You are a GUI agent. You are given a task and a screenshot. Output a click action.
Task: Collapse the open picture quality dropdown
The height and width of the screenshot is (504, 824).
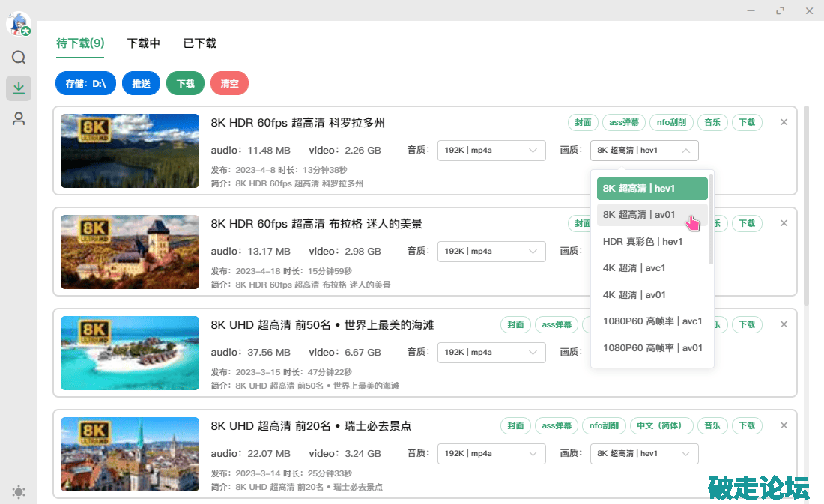(644, 151)
